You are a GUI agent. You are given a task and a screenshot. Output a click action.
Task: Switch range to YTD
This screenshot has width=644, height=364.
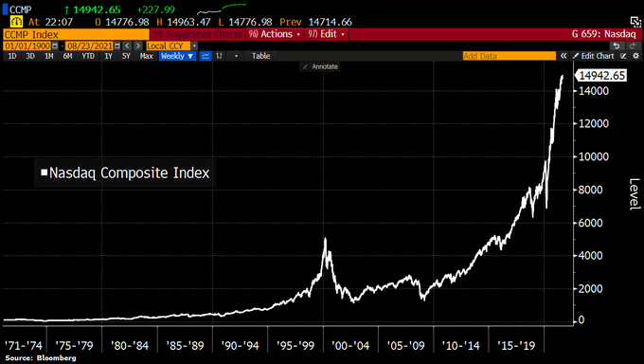[x=88, y=56]
